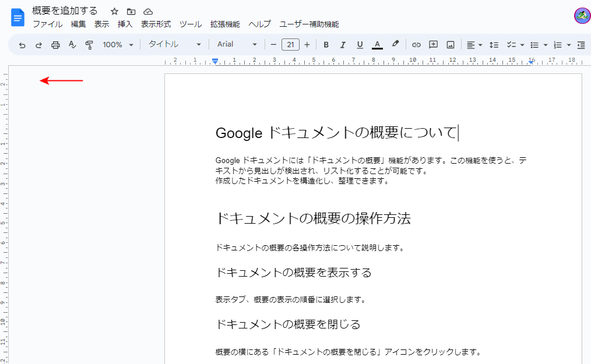Screen dimensions: 591x364
Task: Toggle italic formatting
Action: point(343,45)
